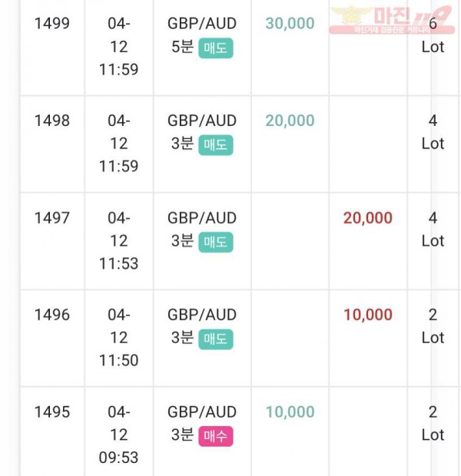Click the green 20,000 amount in row 1498

[290, 121]
